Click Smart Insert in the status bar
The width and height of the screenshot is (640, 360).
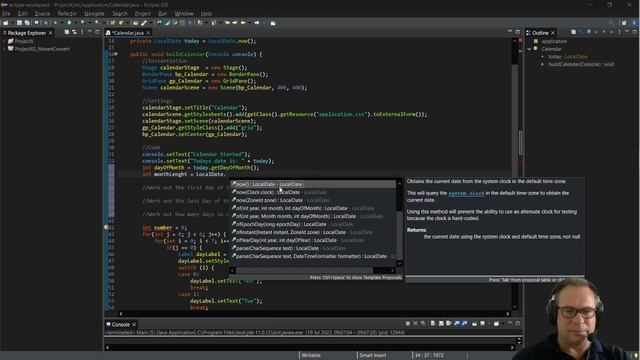click(x=372, y=356)
